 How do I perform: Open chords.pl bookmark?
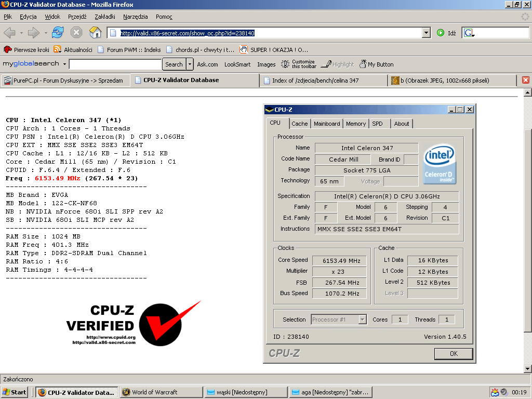coord(200,50)
